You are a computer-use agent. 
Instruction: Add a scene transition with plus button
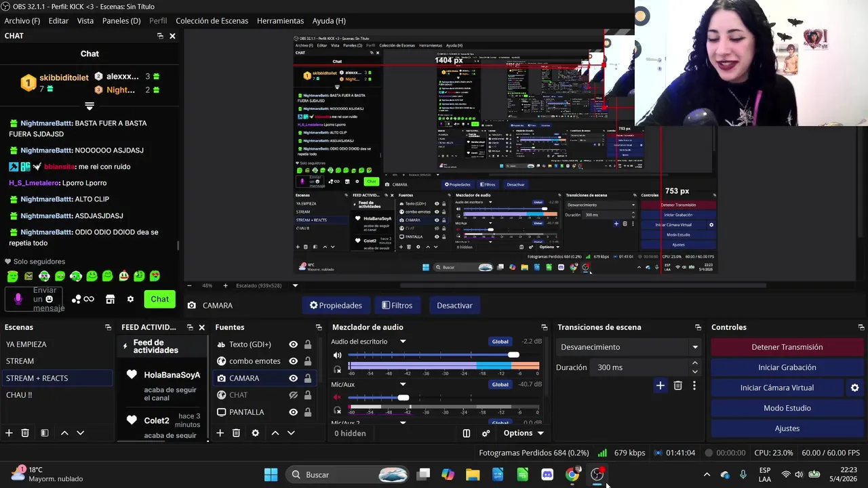tap(660, 386)
